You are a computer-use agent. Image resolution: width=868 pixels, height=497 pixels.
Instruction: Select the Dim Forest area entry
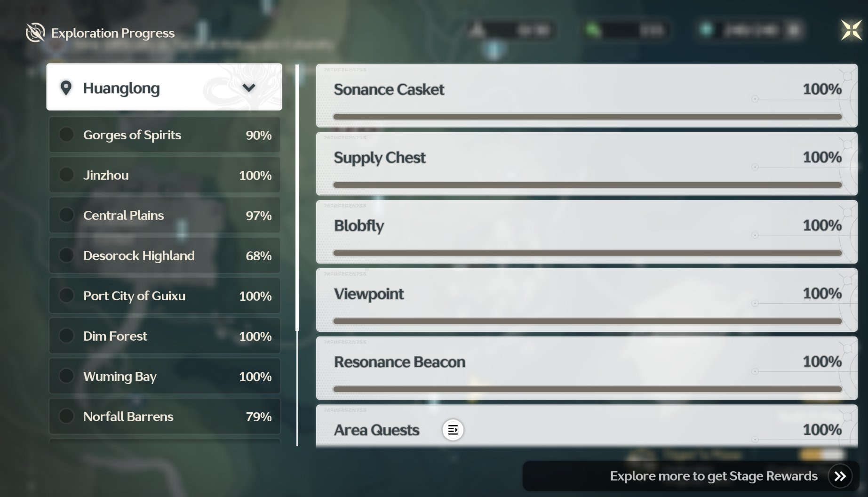coord(165,336)
